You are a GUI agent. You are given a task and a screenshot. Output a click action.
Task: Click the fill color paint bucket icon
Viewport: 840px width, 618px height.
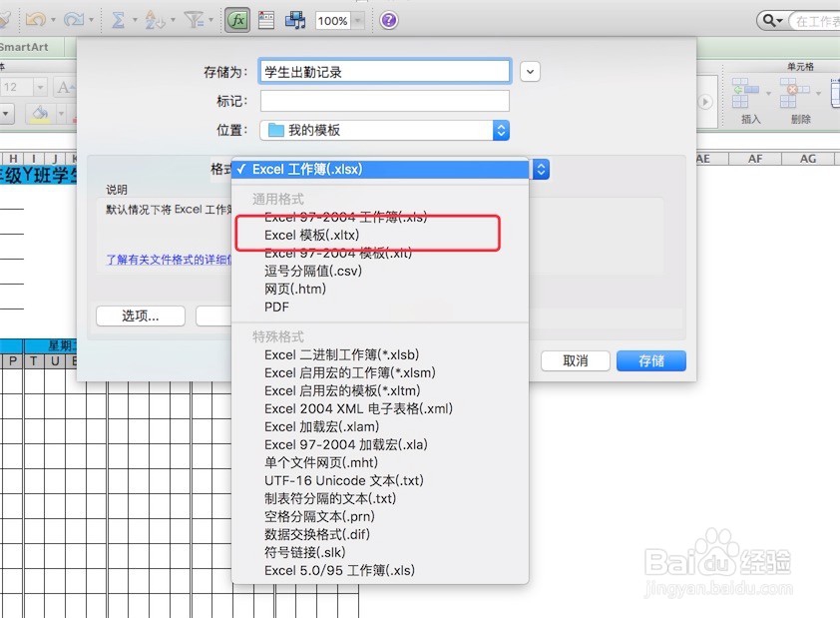[x=41, y=114]
